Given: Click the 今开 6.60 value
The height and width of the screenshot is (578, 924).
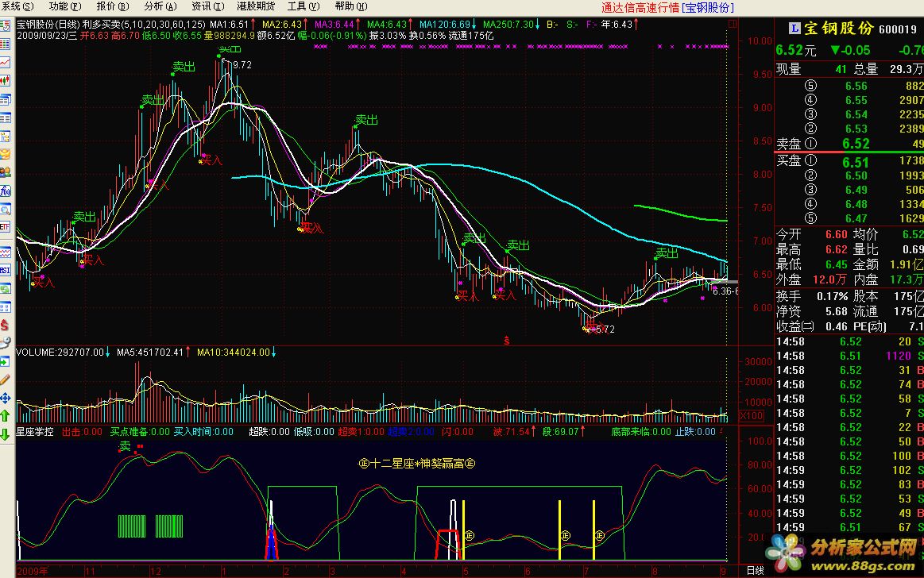Looking at the screenshot, I should pos(836,234).
